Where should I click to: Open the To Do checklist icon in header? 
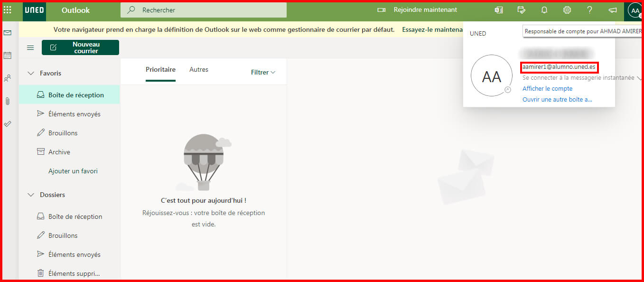pos(522,10)
